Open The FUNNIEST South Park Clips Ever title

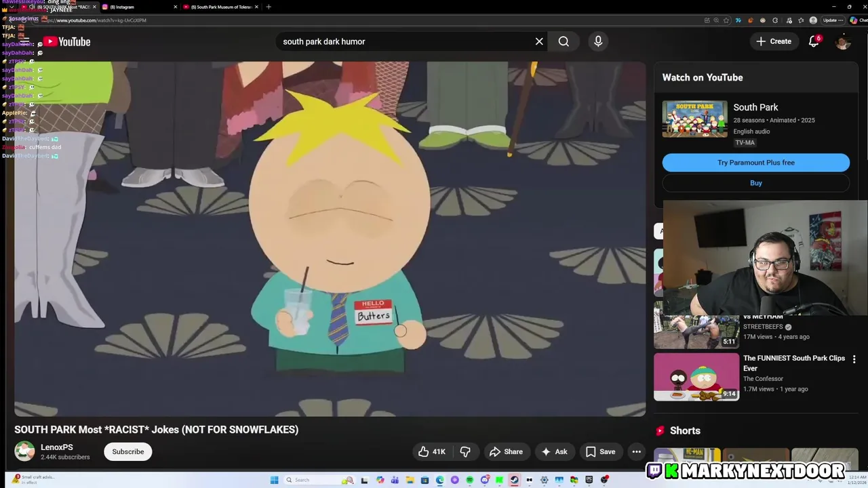click(794, 363)
